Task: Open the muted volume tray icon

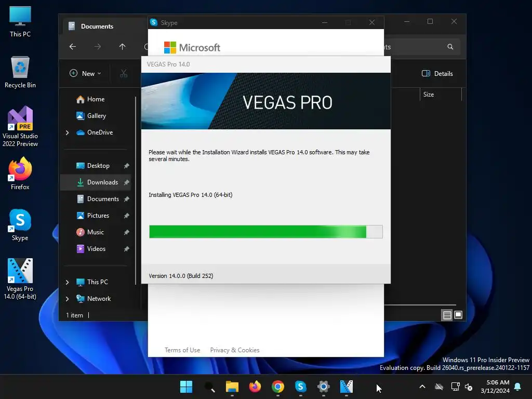Action: 469,387
